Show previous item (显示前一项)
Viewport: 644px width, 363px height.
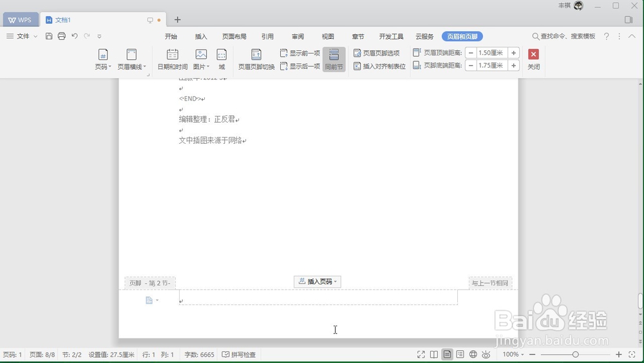click(300, 53)
